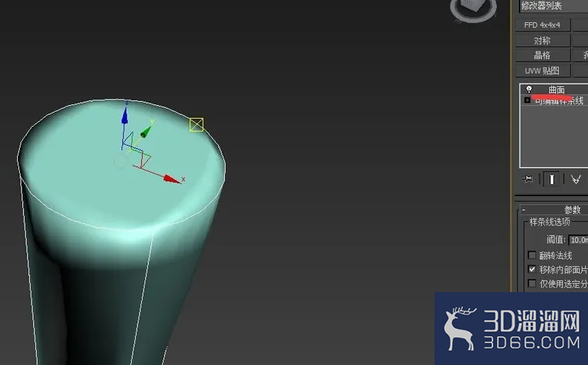Open the 修改器列表 dropdown
The height and width of the screenshot is (365, 588).
(553, 5)
